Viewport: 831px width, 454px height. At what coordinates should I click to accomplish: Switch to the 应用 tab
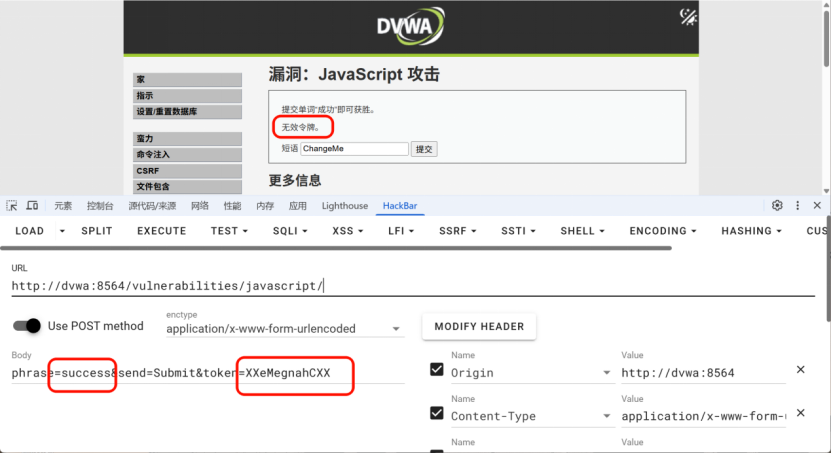[297, 206]
